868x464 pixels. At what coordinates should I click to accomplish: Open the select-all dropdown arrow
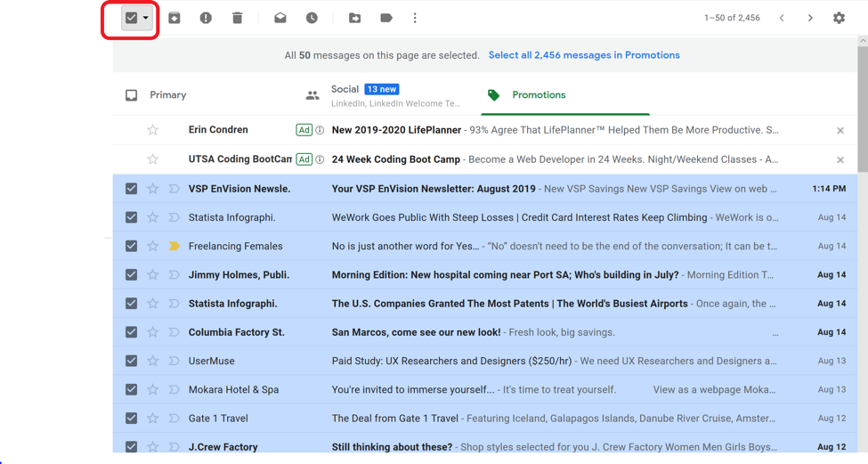click(146, 18)
